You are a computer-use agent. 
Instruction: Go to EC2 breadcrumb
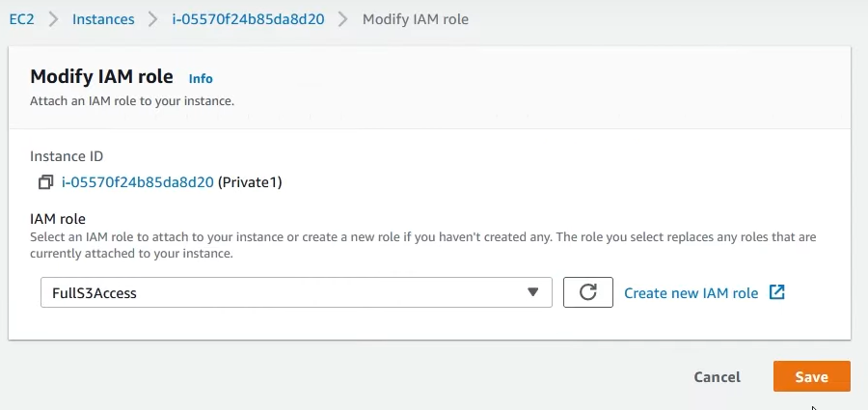[21, 19]
